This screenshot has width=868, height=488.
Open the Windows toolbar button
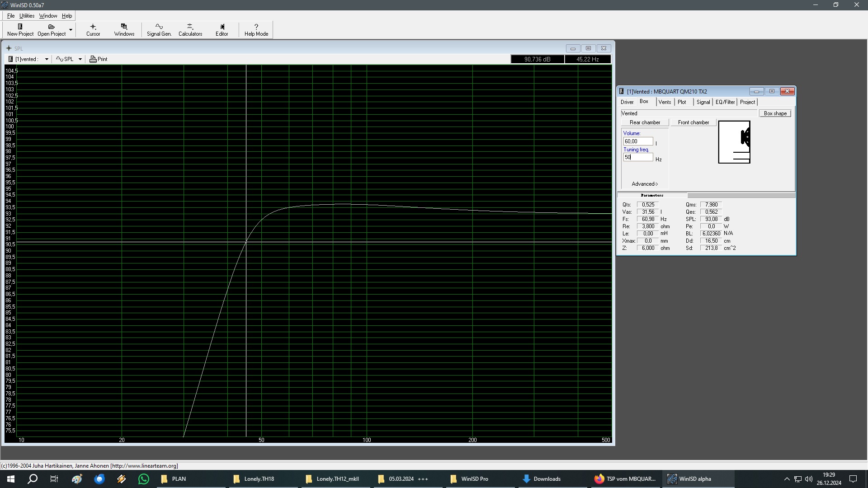tap(124, 30)
